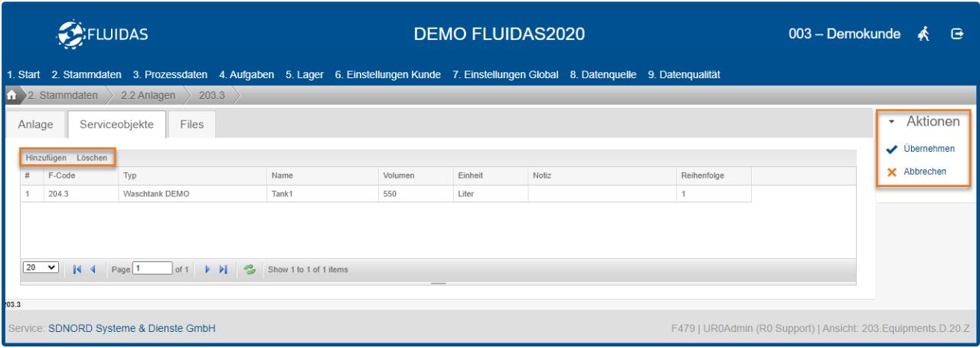Go to next page of grid
980x348 pixels.
(x=207, y=269)
